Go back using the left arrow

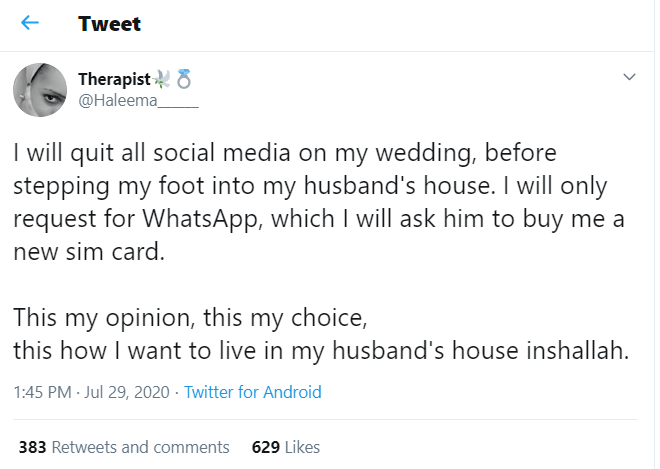(x=30, y=23)
